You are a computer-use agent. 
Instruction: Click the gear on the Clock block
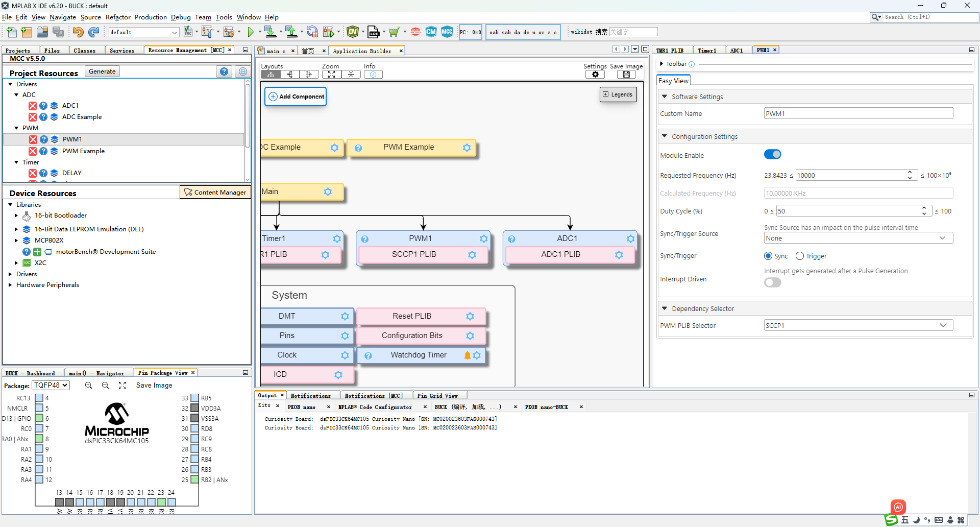345,355
